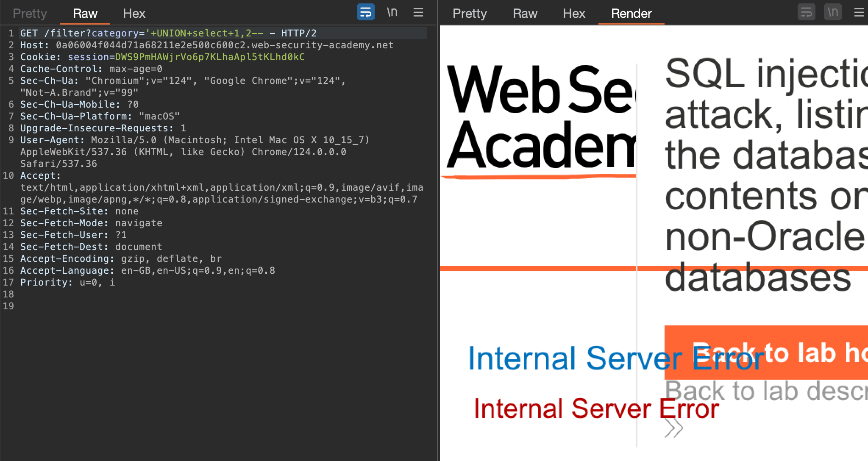Toggle word wrap icon in request panel
The height and width of the screenshot is (461, 868).
[365, 12]
